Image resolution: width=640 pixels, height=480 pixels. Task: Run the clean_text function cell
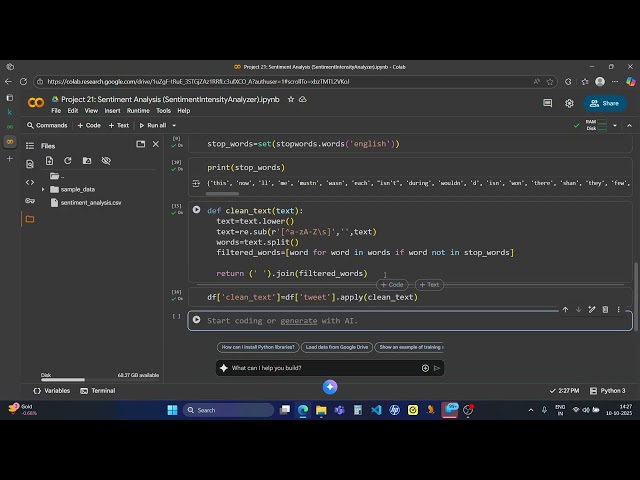[x=196, y=210]
